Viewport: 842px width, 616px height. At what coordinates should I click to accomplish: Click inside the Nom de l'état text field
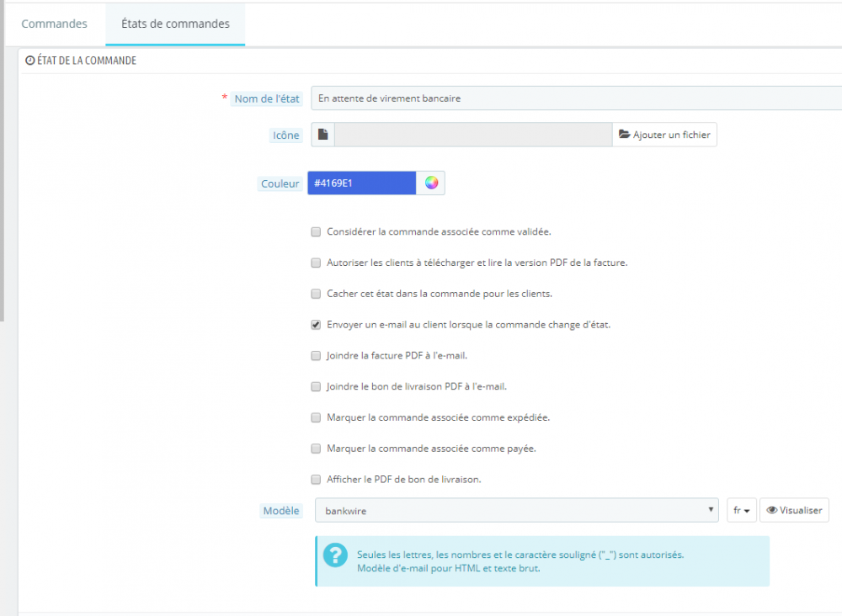point(505,98)
